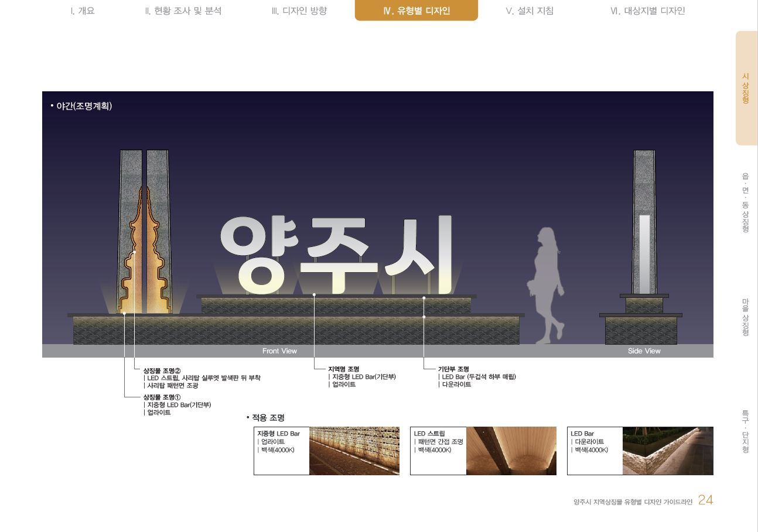Viewport: 758px width, 532px height.
Task: Click the LED 스트립 wooden ceiling photo
Action: point(511,451)
